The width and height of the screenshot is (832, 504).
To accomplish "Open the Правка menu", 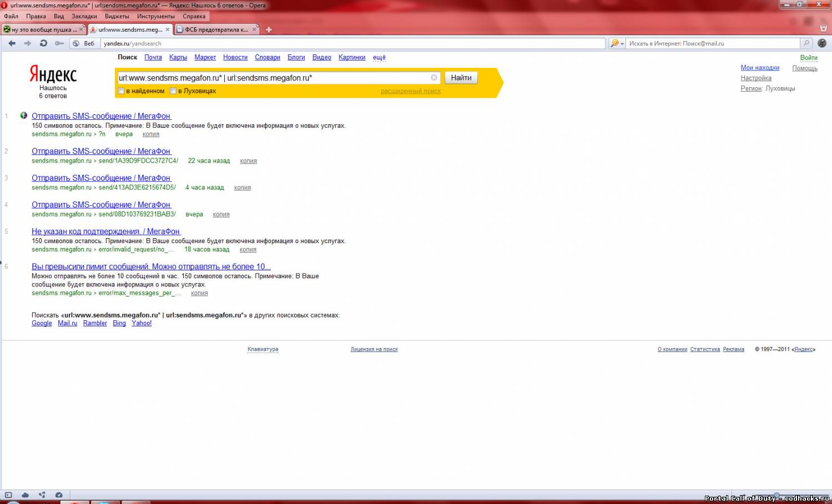I will [36, 16].
